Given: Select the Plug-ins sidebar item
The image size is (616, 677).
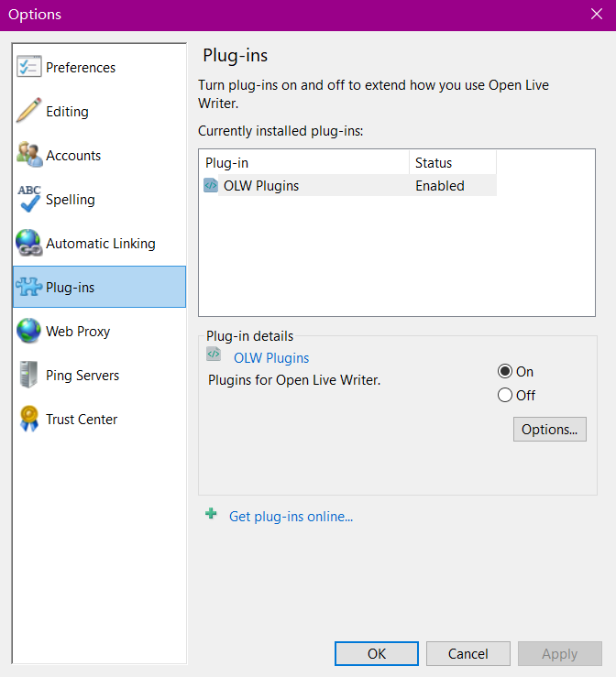Looking at the screenshot, I should tap(100, 287).
